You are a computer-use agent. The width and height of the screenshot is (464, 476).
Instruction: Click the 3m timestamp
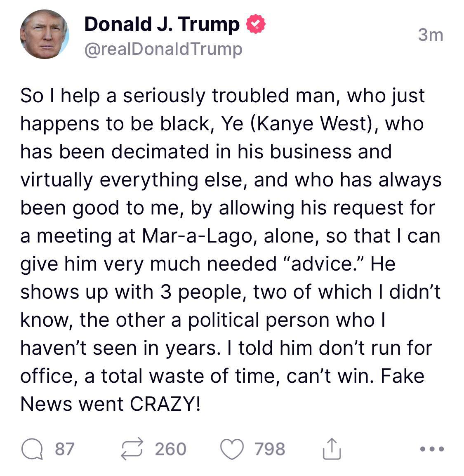coord(430,35)
